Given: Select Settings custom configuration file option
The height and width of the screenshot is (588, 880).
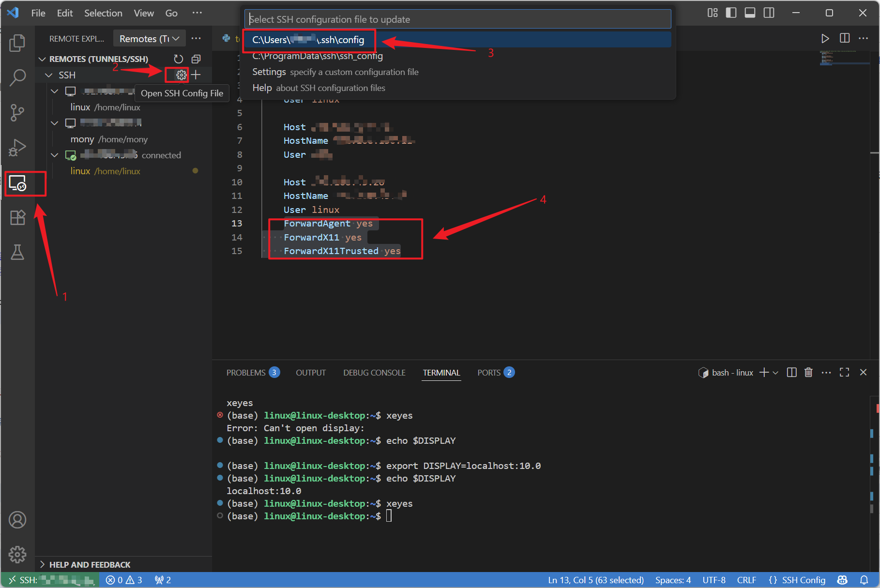Looking at the screenshot, I should [457, 72].
